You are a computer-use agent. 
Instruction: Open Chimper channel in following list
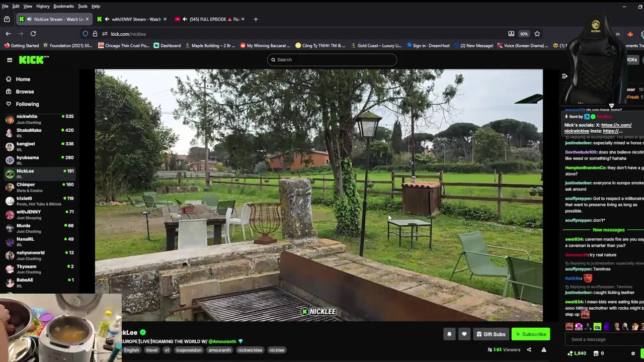click(x=39, y=187)
